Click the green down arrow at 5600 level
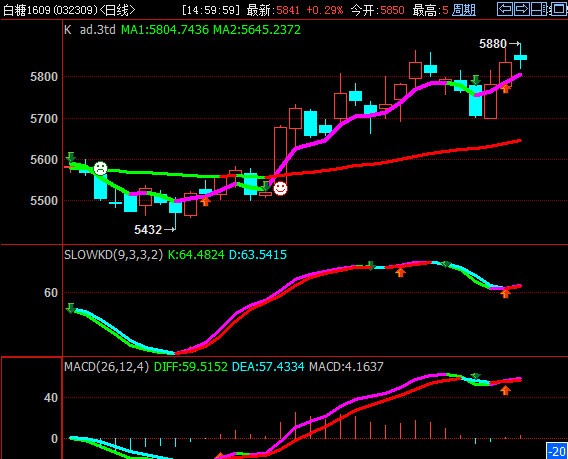 point(71,157)
